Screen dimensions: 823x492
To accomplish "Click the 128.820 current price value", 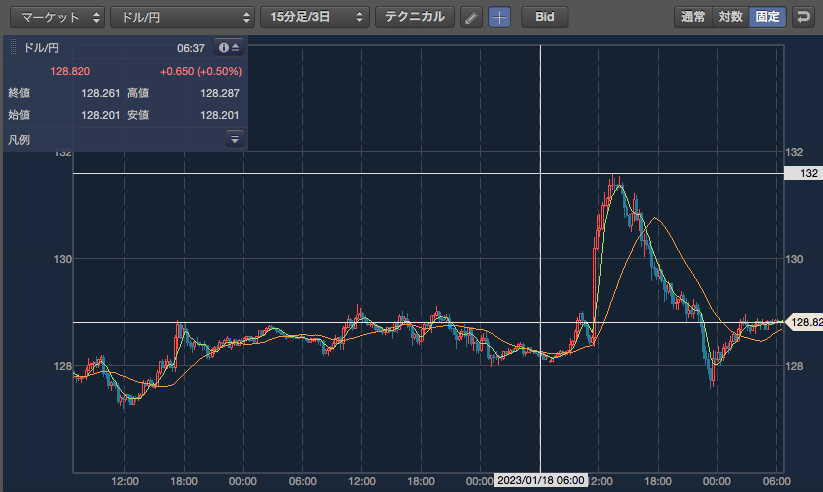I will [x=70, y=71].
